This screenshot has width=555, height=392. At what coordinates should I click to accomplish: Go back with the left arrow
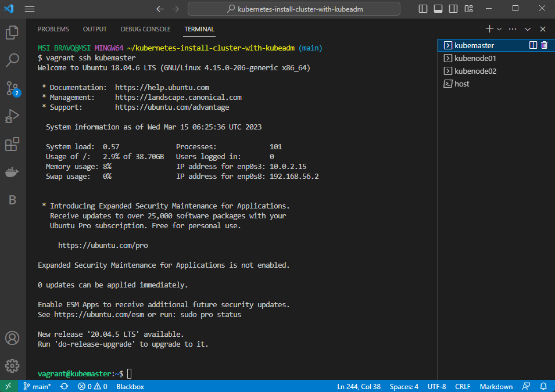(160, 9)
